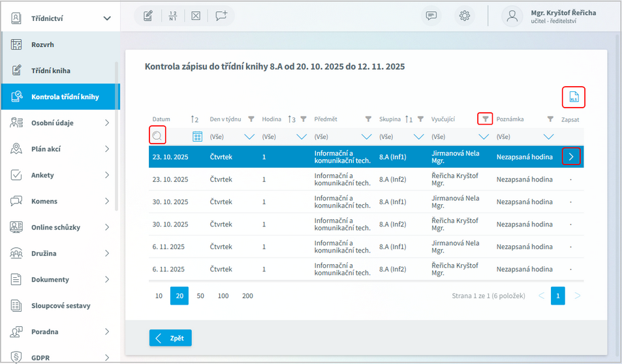Image resolution: width=622 pixels, height=364 pixels.
Task: Click the new comment icon with plus
Action: click(221, 16)
